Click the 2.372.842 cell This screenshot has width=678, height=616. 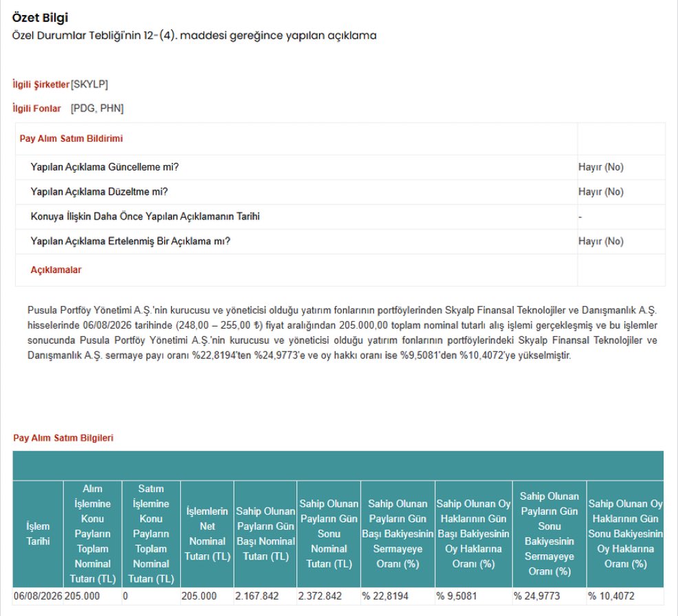pos(329,596)
